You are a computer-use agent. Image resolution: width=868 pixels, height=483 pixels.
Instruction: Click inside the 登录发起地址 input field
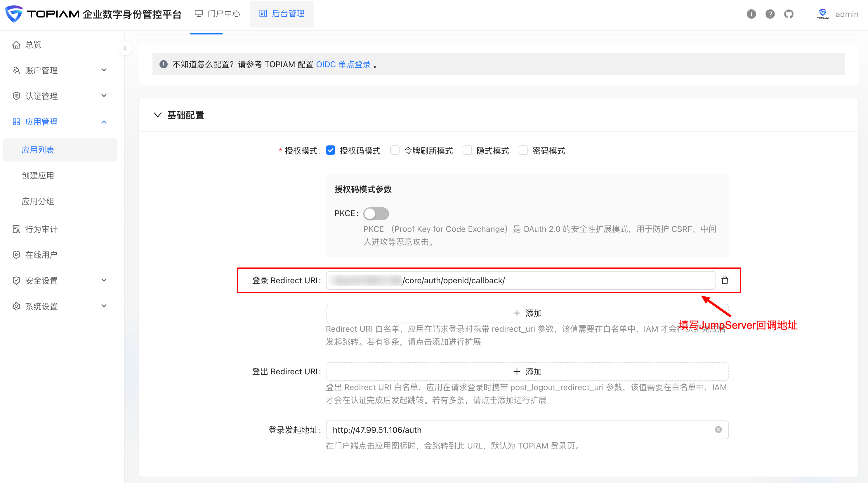[x=506, y=430]
